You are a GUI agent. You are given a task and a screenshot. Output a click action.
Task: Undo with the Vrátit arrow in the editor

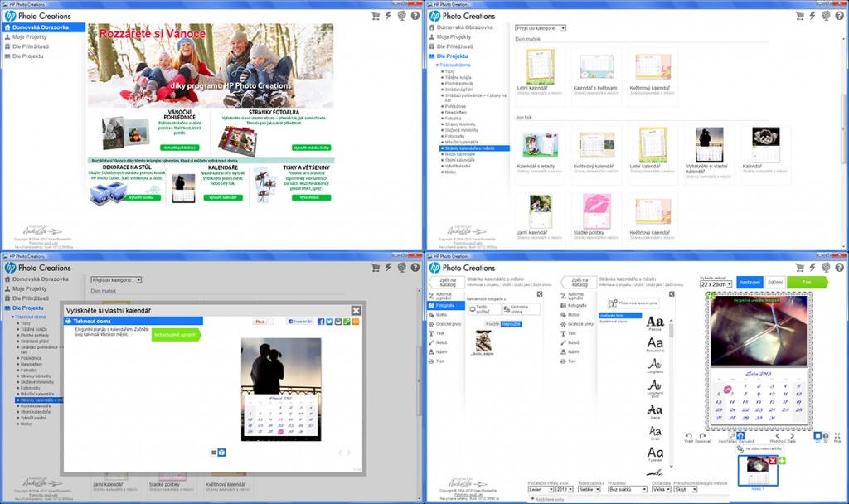689,435
